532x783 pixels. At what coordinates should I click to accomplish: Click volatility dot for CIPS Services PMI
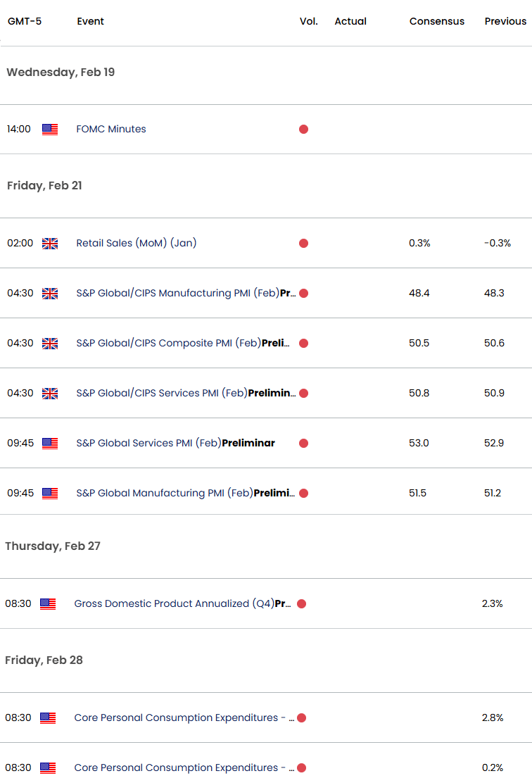point(303,393)
